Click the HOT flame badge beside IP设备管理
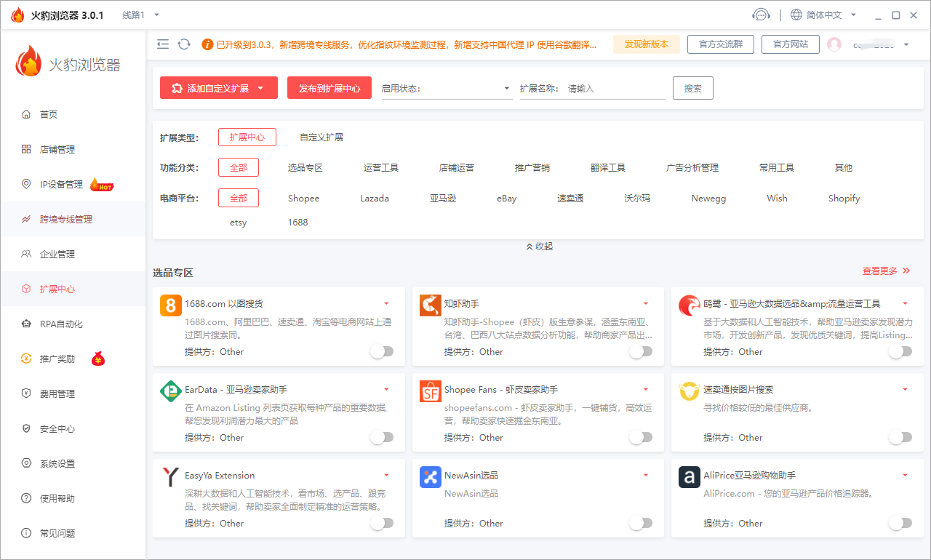Screen dimensions: 931x560 [x=102, y=185]
